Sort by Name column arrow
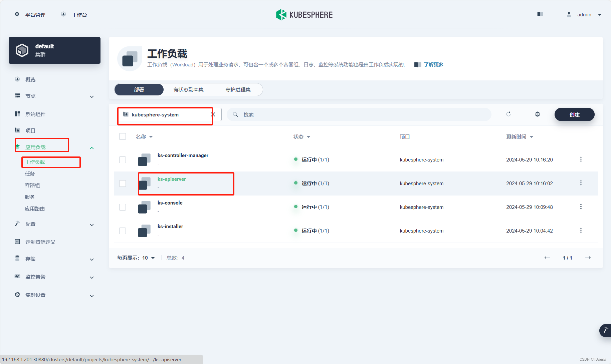This screenshot has width=611, height=364. tap(151, 137)
